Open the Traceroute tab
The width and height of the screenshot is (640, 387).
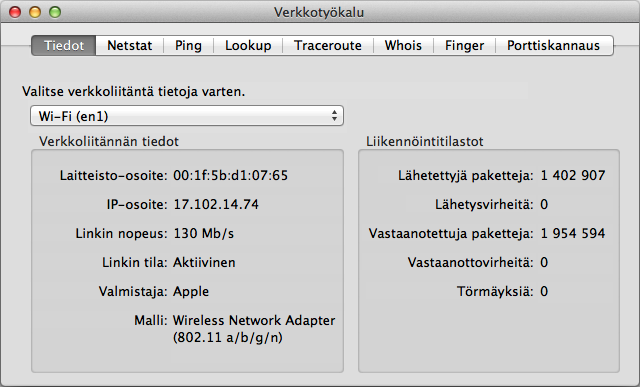click(x=328, y=45)
